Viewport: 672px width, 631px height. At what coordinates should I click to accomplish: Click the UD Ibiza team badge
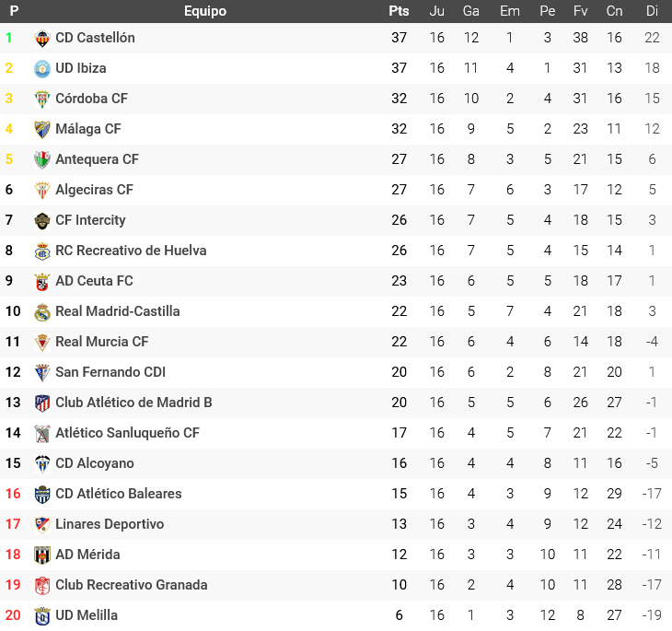pos(41,68)
